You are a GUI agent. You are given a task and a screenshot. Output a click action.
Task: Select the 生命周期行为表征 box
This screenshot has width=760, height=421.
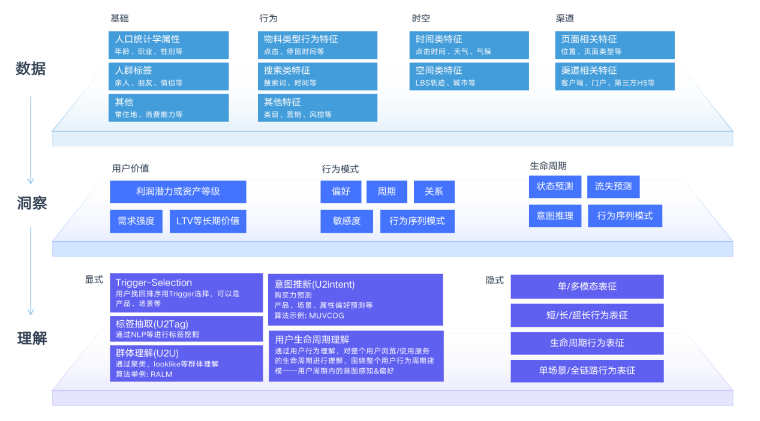[x=587, y=343]
